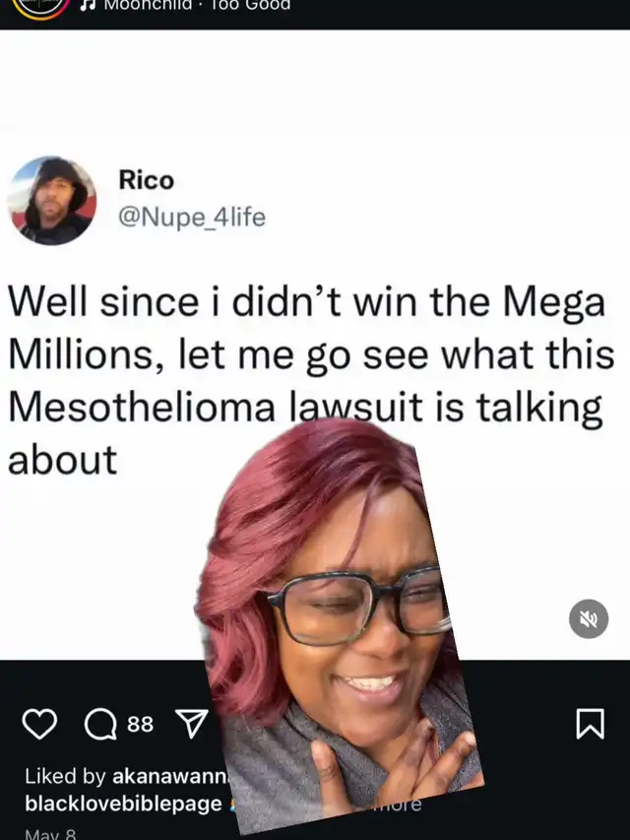This screenshot has width=630, height=840.
Task: Like the post with the heart icon
Action: pyautogui.click(x=39, y=724)
